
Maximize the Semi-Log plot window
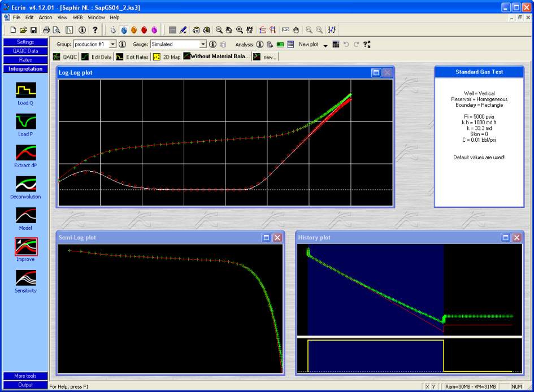click(266, 238)
